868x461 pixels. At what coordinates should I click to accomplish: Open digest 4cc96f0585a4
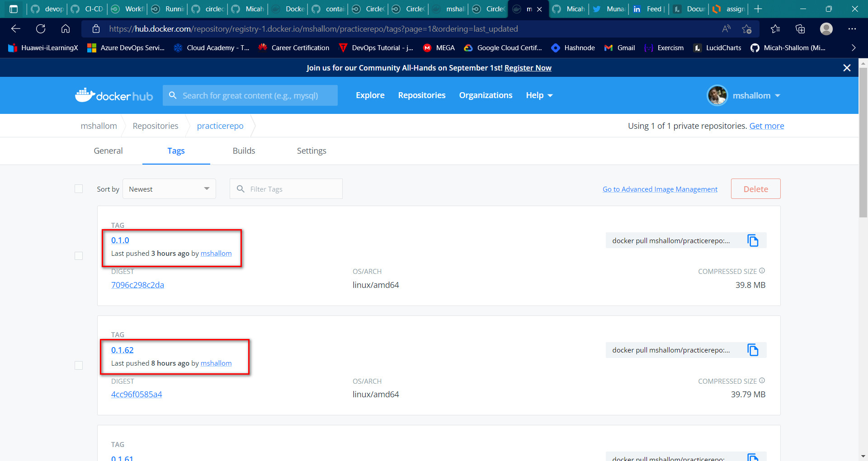(137, 394)
